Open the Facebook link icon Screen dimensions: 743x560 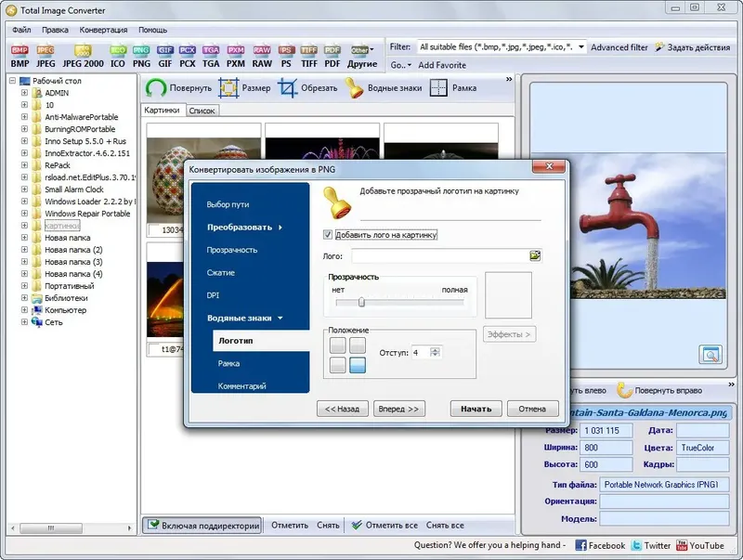tap(580, 545)
